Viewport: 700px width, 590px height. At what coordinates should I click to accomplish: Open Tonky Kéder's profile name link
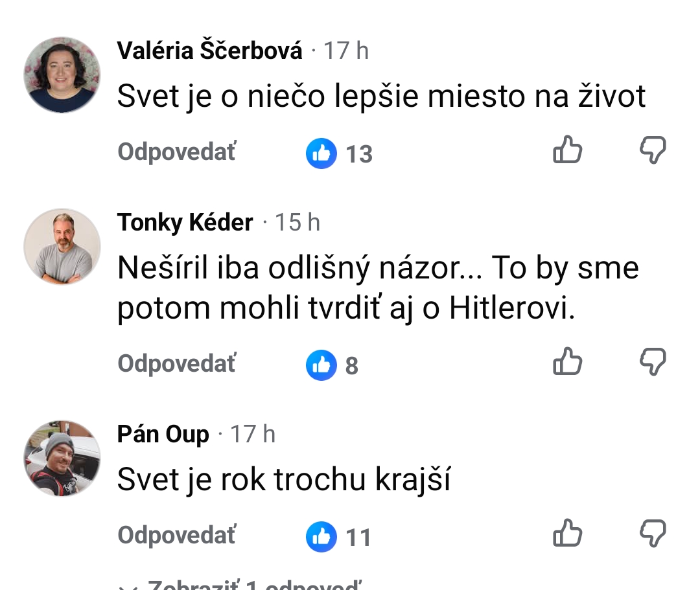[x=185, y=222]
